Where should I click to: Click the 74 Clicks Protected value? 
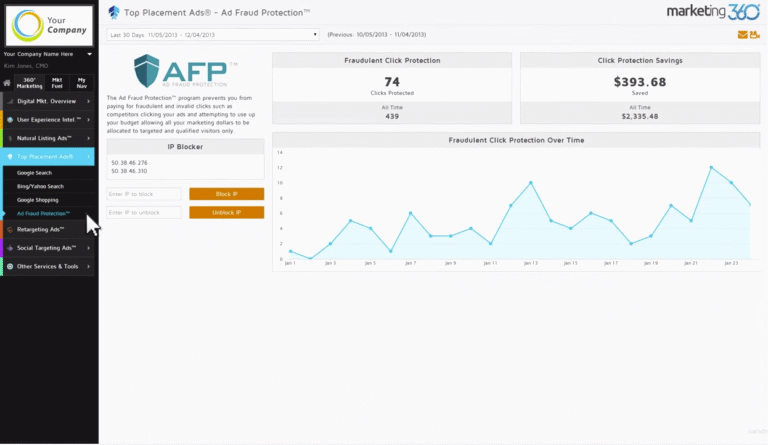point(392,82)
